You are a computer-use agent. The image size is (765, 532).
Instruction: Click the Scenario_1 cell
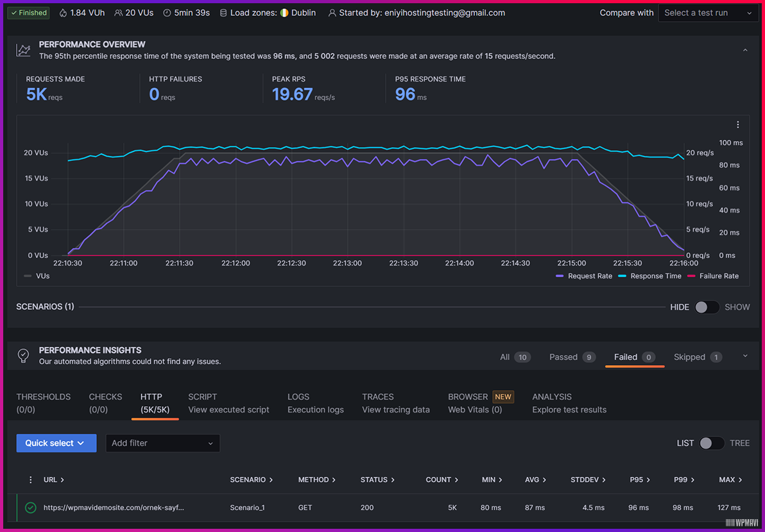tap(247, 508)
